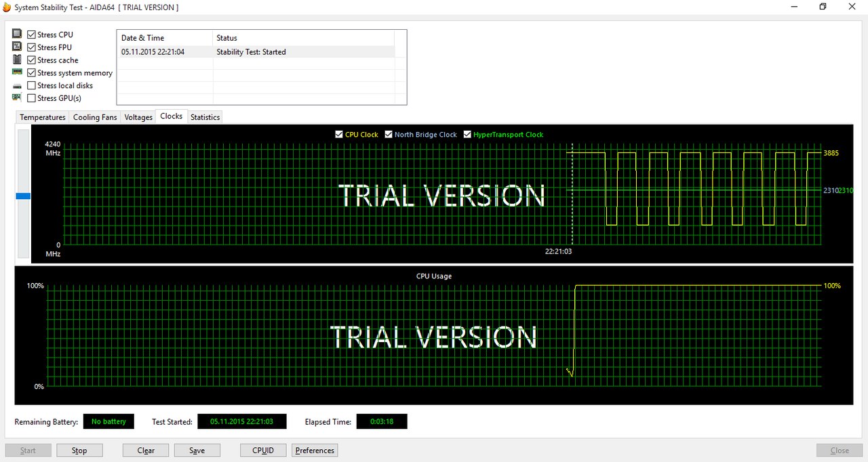Switch to the Temperatures tab
Screen dimensions: 868x462
43,117
